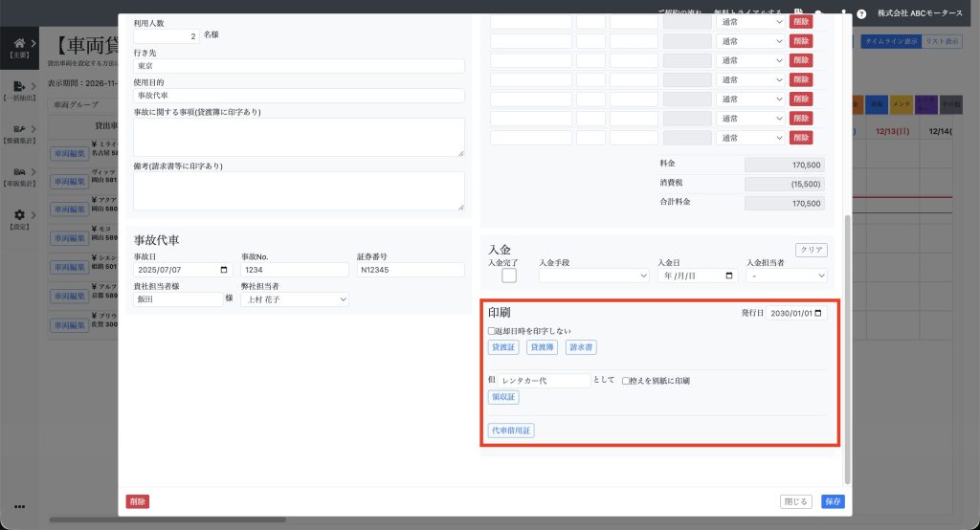
Task: Open 弊社担当者 dropdown showing 上村 花子
Action: 295,299
